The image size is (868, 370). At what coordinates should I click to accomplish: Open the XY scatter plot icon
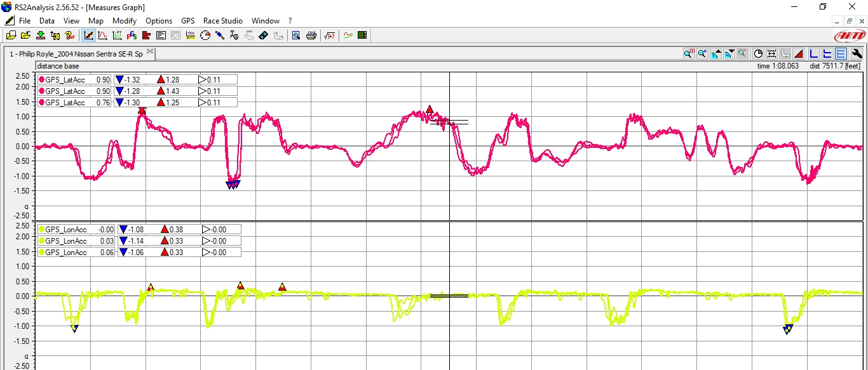pyautogui.click(x=117, y=36)
